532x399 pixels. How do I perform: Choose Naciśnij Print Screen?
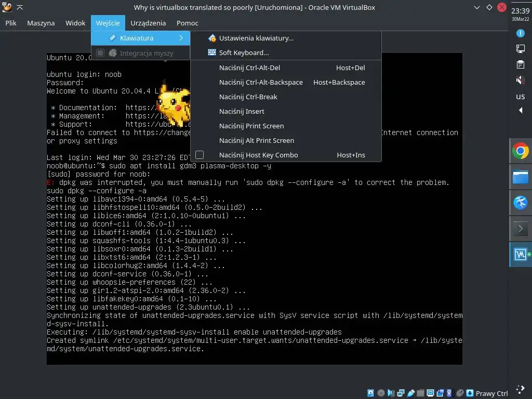(x=286, y=126)
